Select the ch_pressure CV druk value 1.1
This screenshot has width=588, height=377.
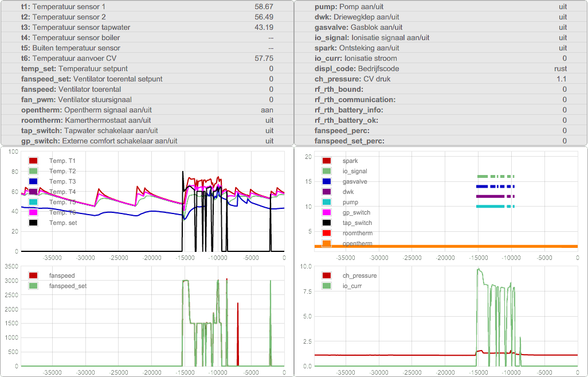click(x=561, y=79)
